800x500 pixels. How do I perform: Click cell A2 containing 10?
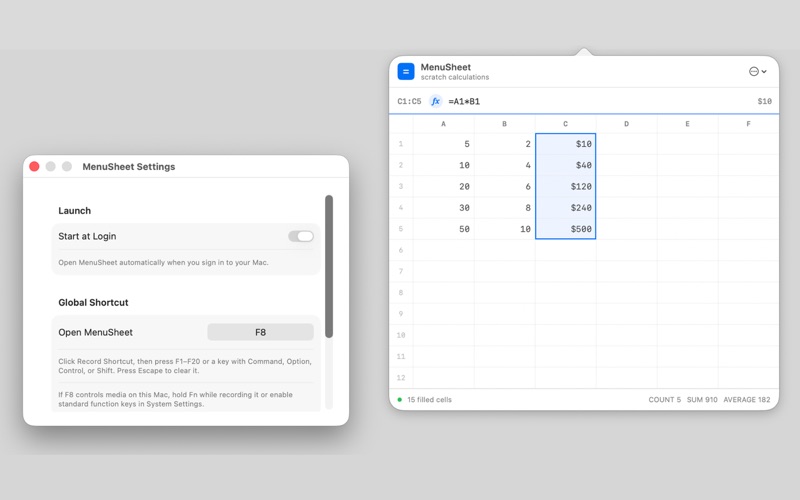pyautogui.click(x=443, y=165)
